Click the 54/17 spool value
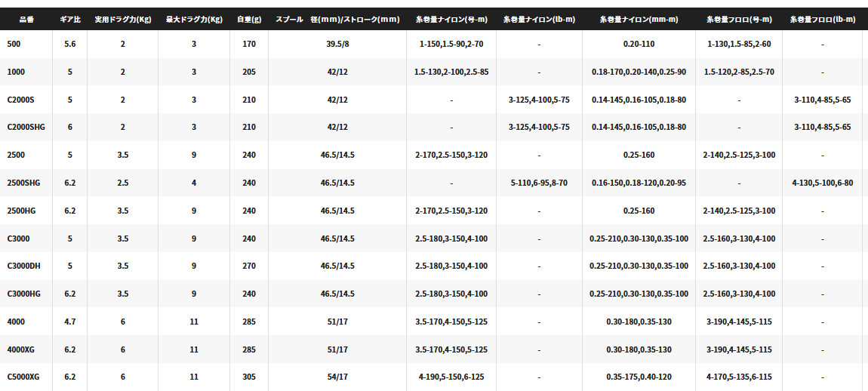Screen dimensions: 868x391 tap(337, 377)
